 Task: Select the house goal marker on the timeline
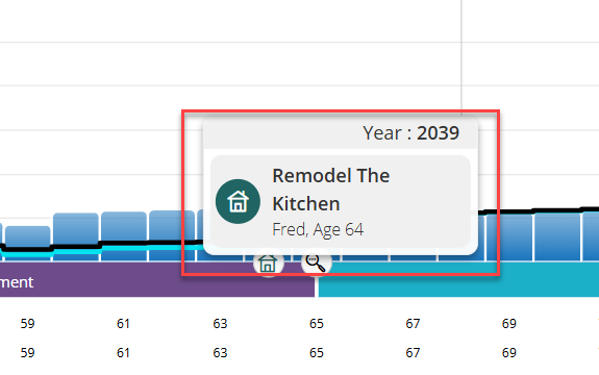tap(268, 263)
